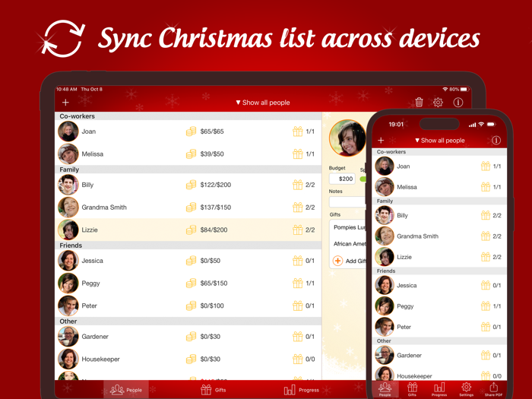
Task: Open the Pompies gift entry
Action: [x=348, y=227]
